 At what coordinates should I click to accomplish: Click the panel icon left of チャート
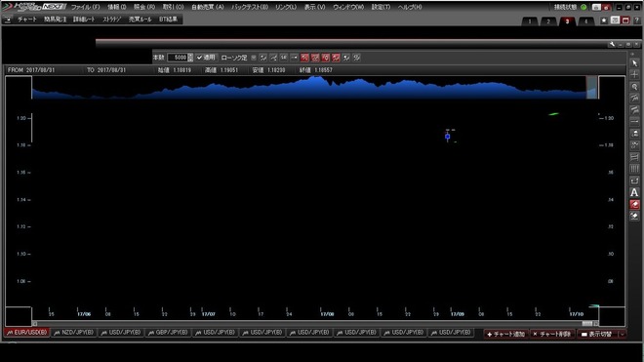click(8, 20)
